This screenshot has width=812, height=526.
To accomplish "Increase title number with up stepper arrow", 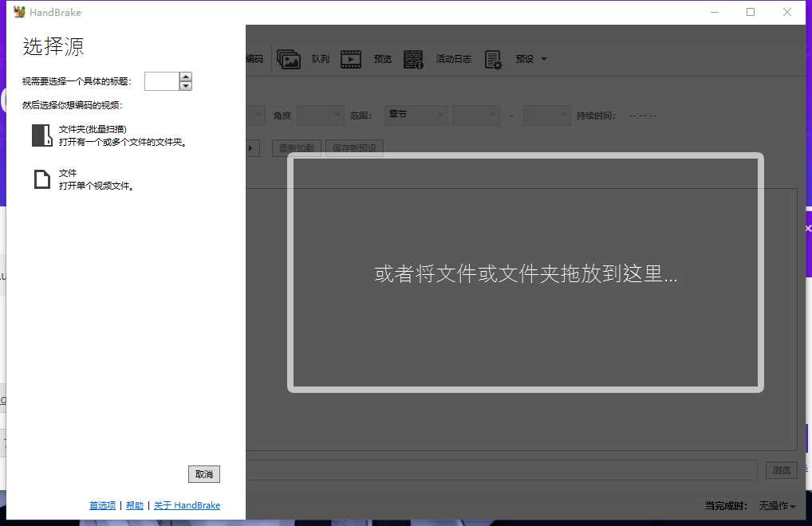I will 186,77.
